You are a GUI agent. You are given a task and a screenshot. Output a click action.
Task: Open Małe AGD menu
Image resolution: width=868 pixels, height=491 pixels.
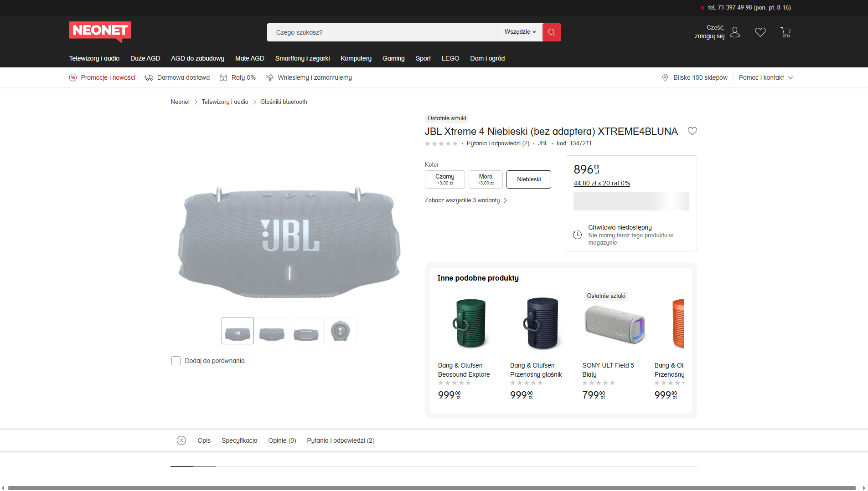tap(250, 58)
